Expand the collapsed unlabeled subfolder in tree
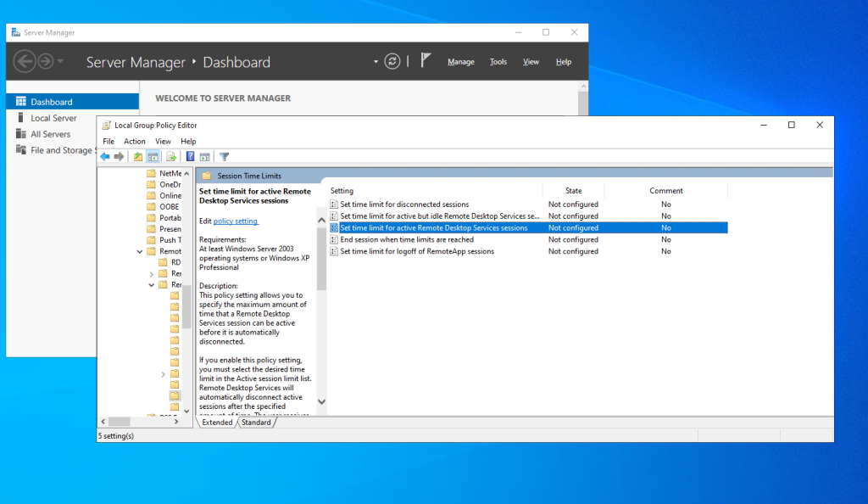 (x=163, y=374)
